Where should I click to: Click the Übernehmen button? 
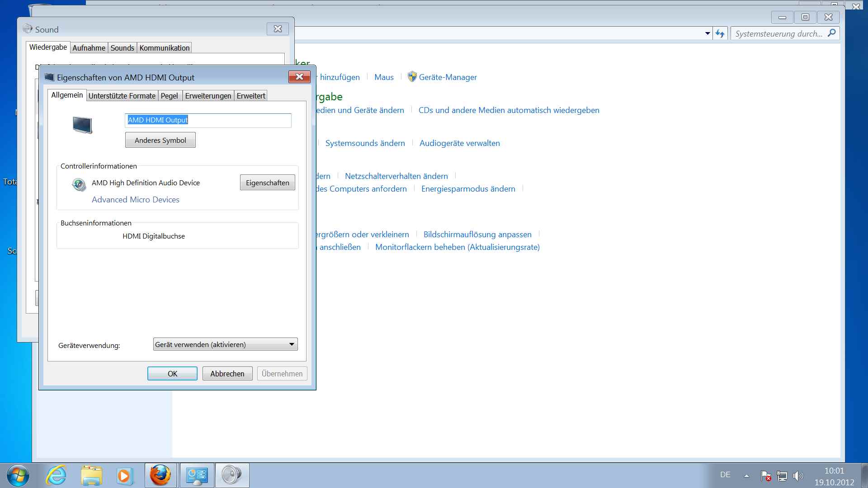point(282,374)
